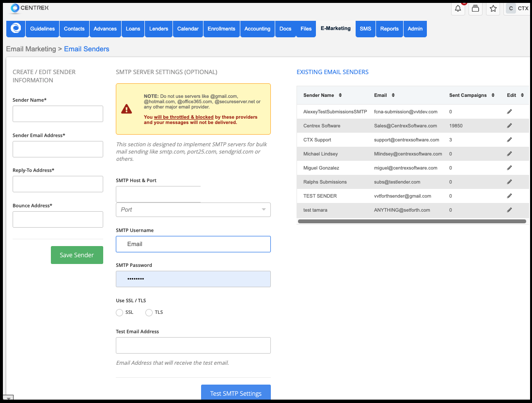Image resolution: width=532 pixels, height=403 pixels.
Task: Open the CTX user account menu
Action: coord(518,9)
